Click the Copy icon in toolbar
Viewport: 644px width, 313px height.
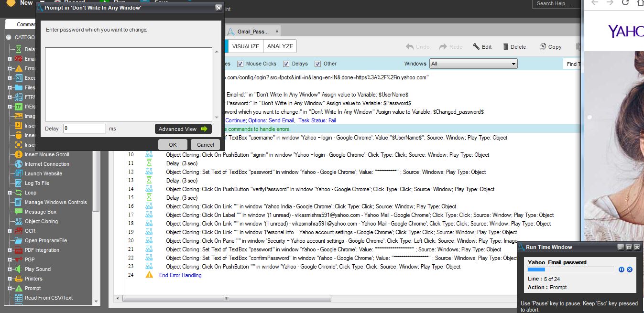(543, 47)
